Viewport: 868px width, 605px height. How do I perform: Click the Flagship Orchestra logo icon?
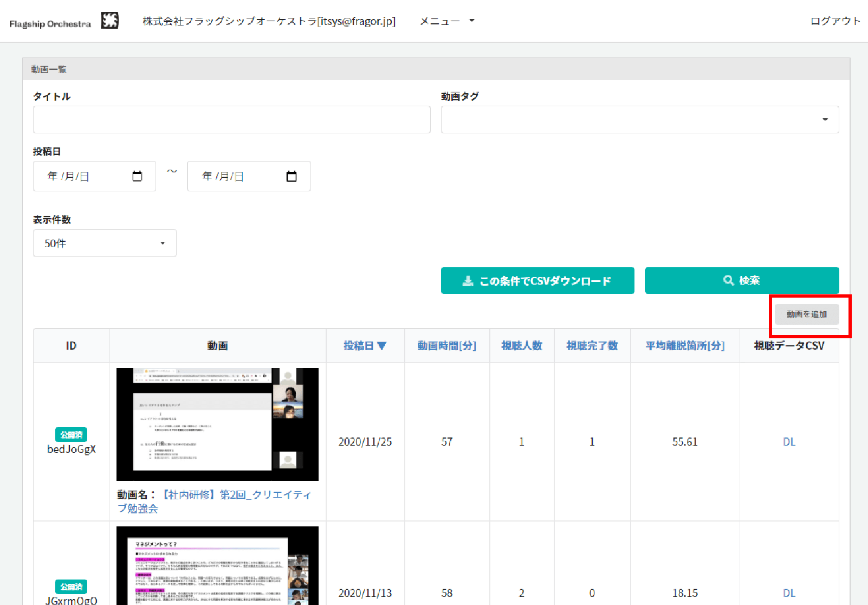pos(109,21)
